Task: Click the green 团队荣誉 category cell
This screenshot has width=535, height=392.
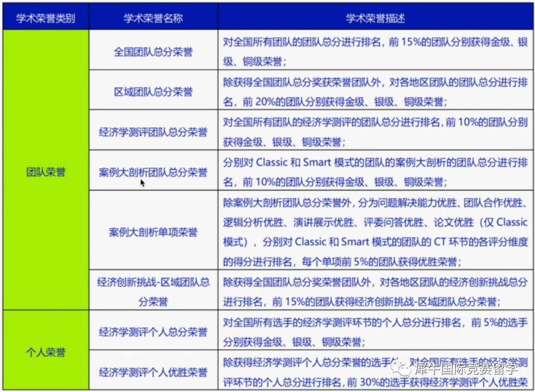Action: pos(46,172)
